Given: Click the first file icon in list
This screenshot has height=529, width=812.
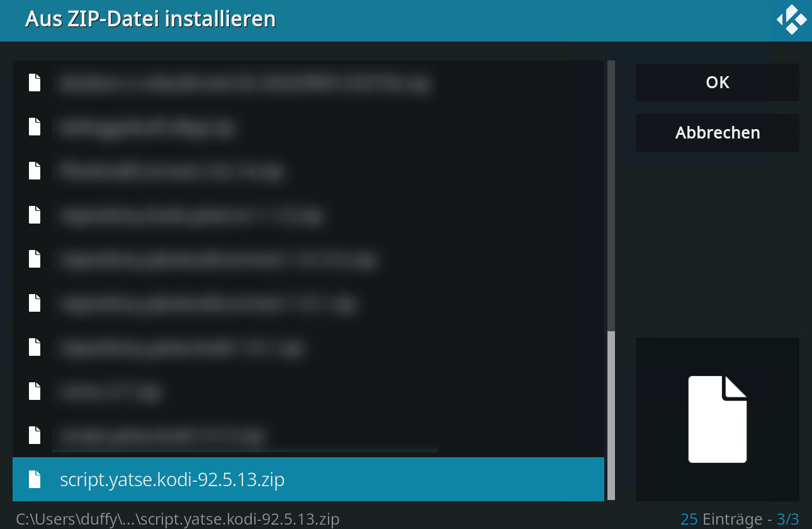Looking at the screenshot, I should pos(35,82).
